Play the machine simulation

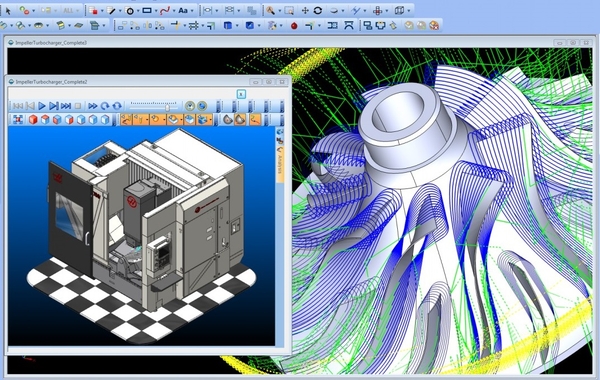point(42,106)
